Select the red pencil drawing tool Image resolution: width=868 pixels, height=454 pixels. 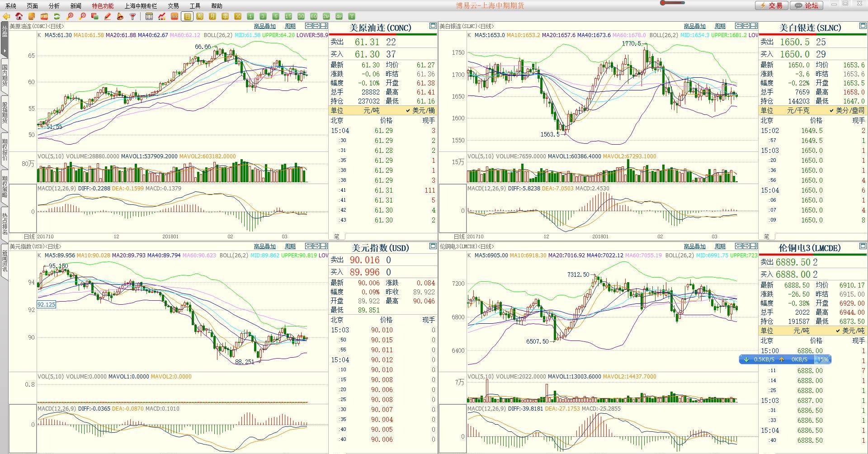point(108,16)
